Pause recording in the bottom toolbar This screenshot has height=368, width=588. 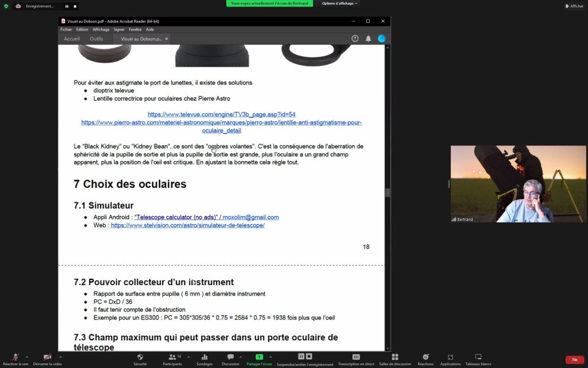click(x=301, y=356)
